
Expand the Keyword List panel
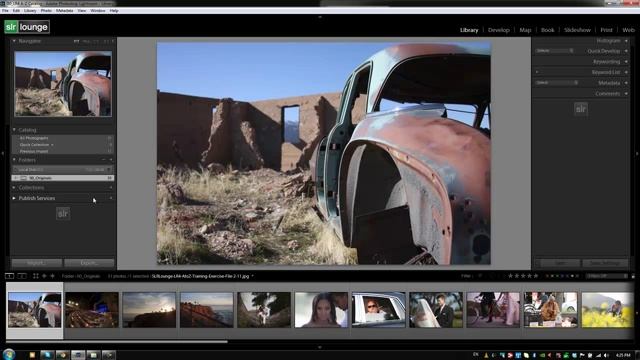tap(626, 72)
